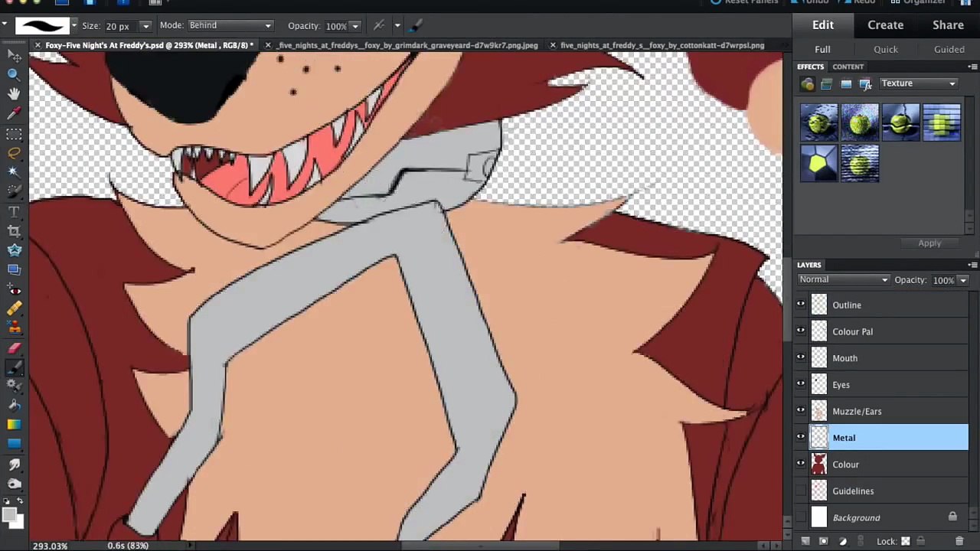
Task: Open the brush Size slider dropdown
Action: [145, 27]
